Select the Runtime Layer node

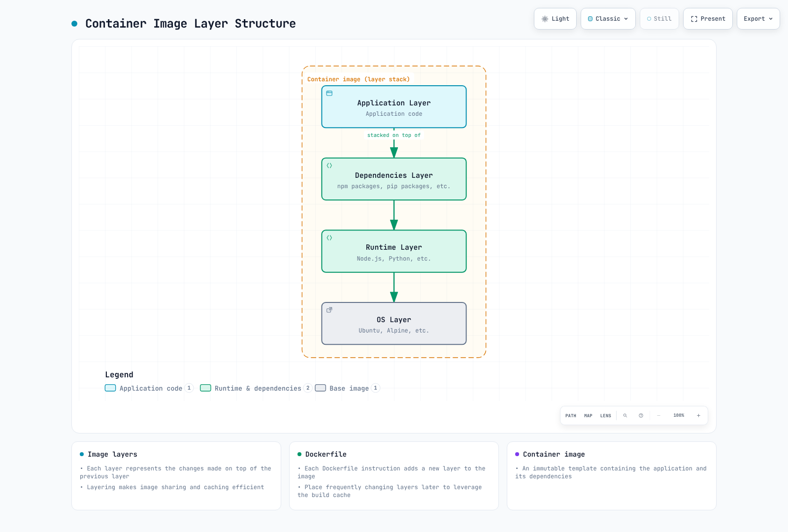(x=394, y=251)
